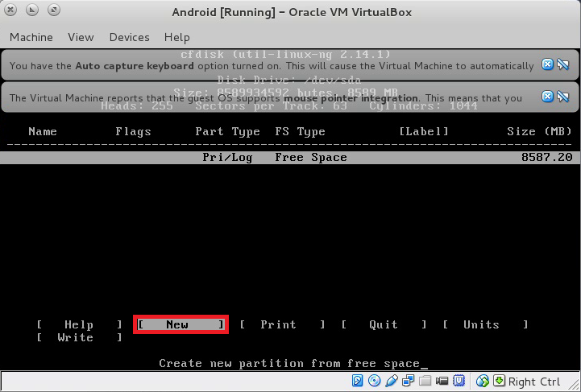Screen dimensions: 581x392
Task: Suppress future Auto capture keyboard notification messages
Action: (x=562, y=64)
